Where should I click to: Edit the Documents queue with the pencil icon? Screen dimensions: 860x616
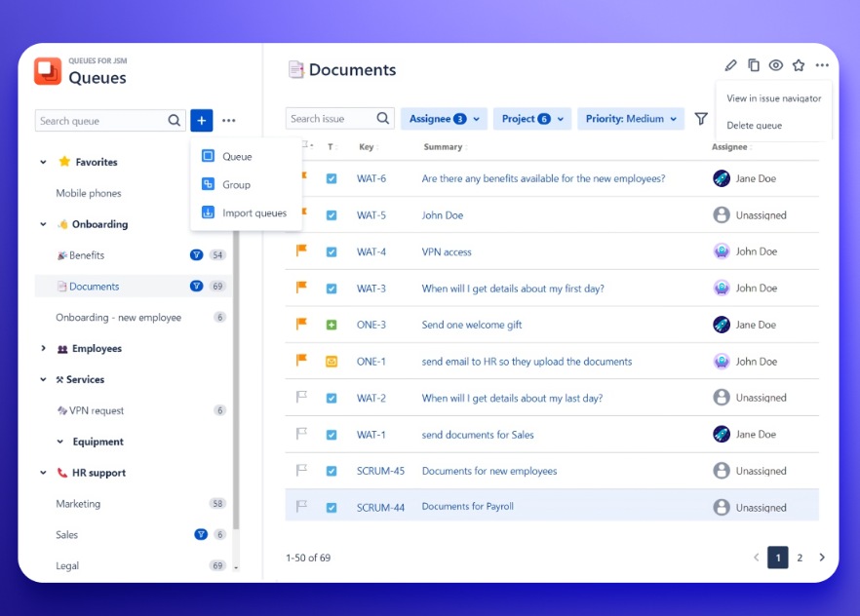click(x=730, y=64)
